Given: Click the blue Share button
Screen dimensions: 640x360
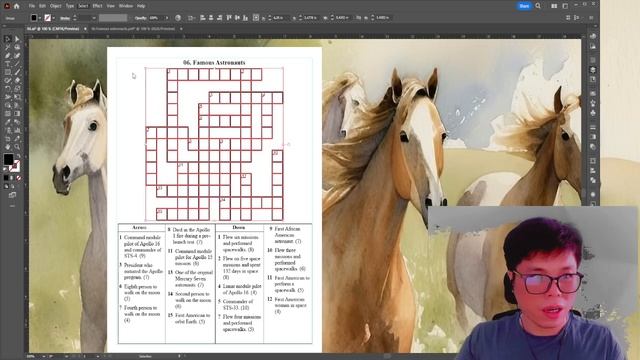Looking at the screenshot, I should pyautogui.click(x=524, y=6).
